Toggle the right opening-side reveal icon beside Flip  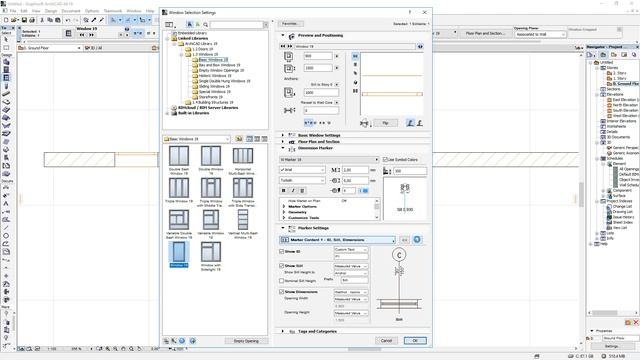pos(419,123)
